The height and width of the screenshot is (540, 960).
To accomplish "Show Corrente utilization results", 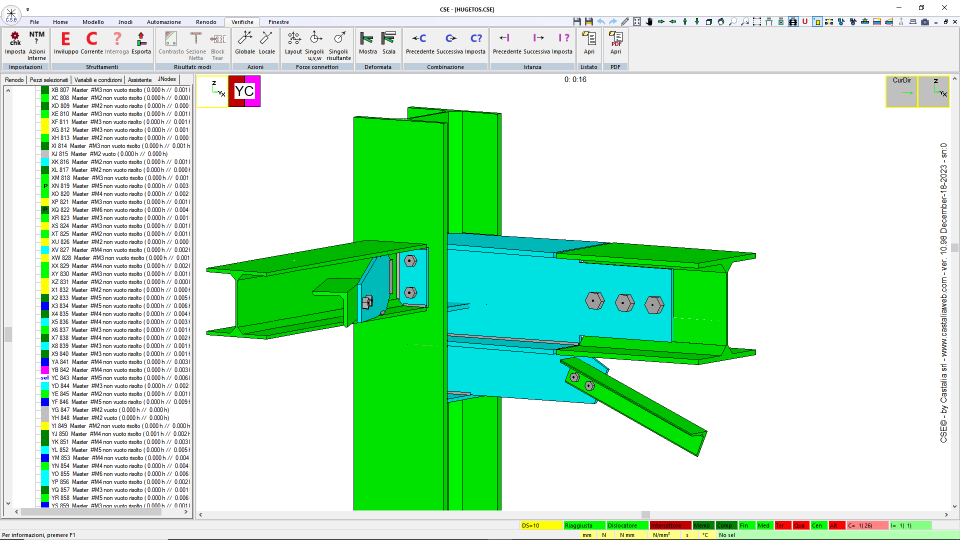I will (91, 43).
